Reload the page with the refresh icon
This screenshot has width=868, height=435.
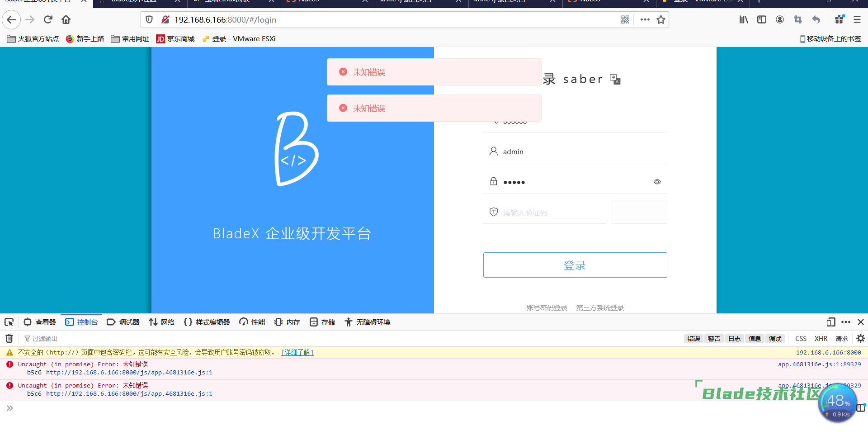pos(48,19)
